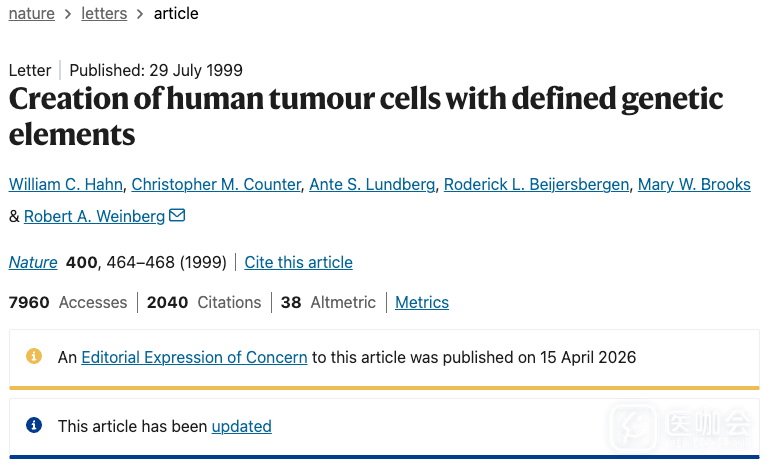Open corresponding author Robert A. Weinberg's name link
Viewport: 776px width, 471px height.
coord(94,216)
